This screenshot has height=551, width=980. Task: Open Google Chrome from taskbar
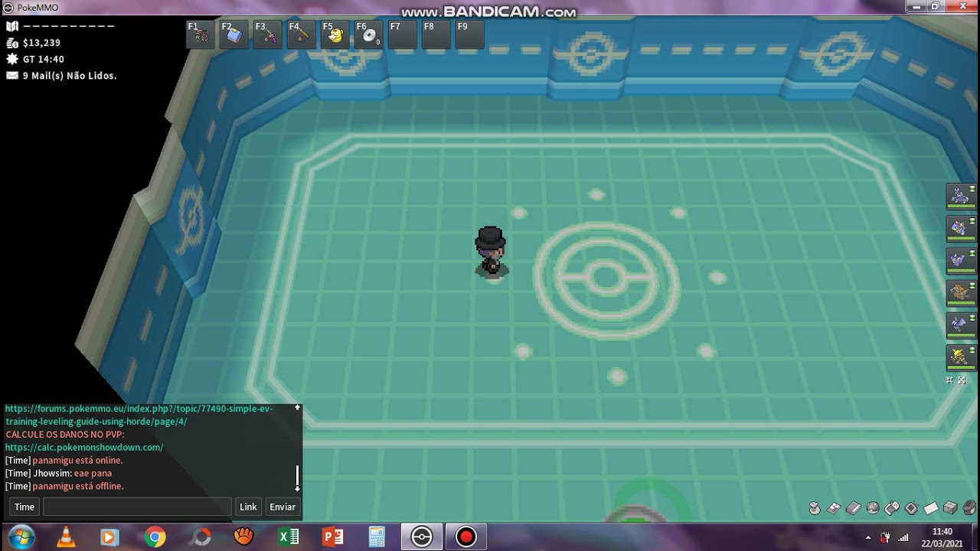click(x=155, y=537)
